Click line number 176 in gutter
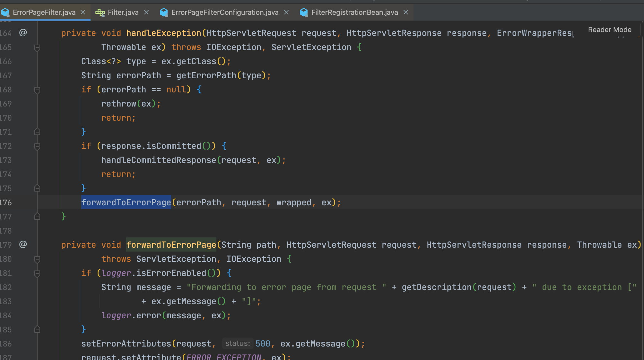644x360 pixels. click(x=6, y=202)
